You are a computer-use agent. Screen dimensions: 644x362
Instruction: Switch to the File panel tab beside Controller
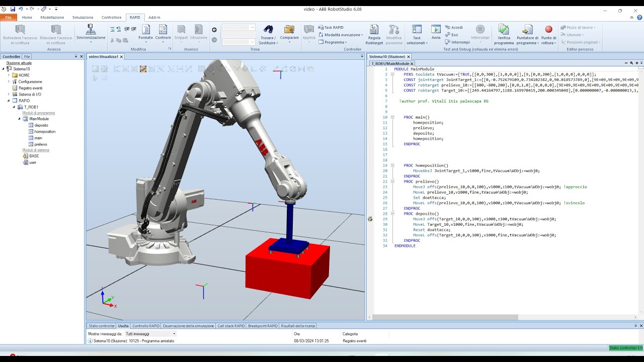click(27, 56)
